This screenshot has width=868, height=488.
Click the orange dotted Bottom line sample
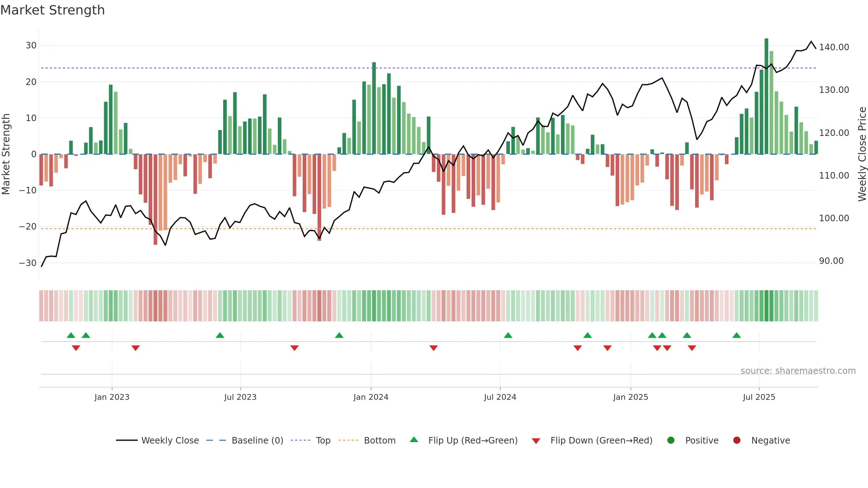click(349, 440)
